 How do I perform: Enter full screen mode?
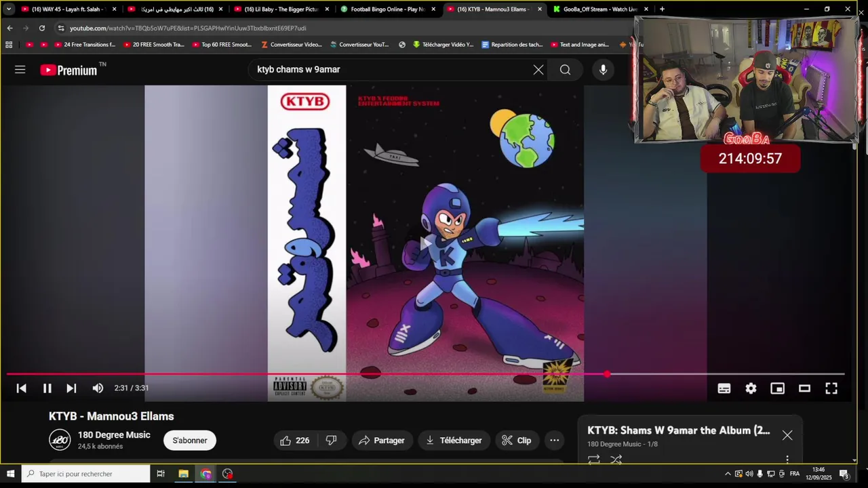[831, 388]
